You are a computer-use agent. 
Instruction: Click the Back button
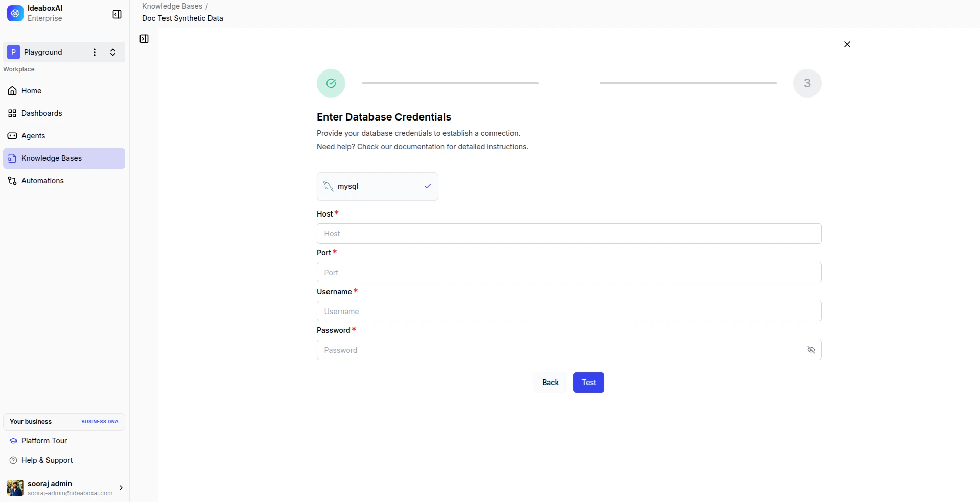coord(550,383)
